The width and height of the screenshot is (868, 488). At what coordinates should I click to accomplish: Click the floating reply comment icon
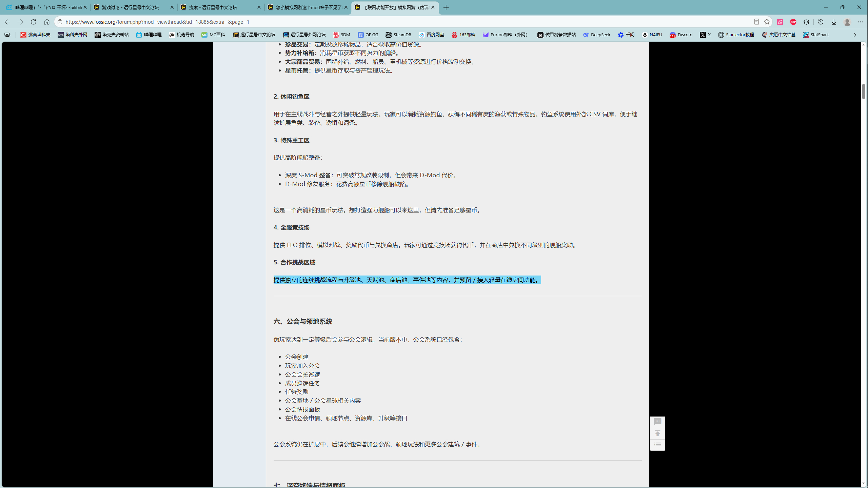(657, 422)
